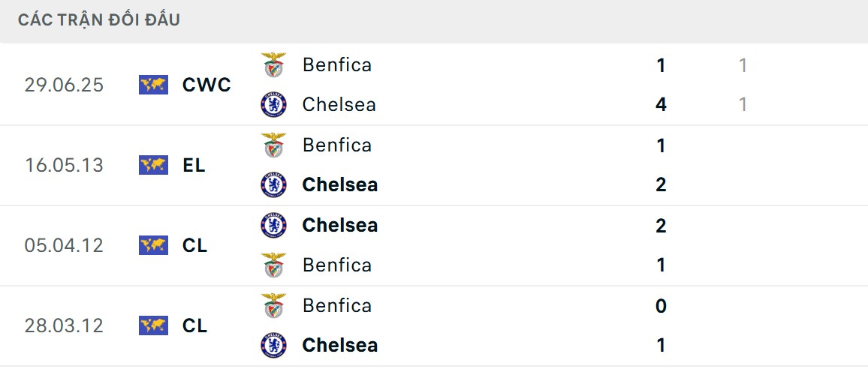Click world flag icon beside EL
This screenshot has height=375, width=868.
coord(153,165)
